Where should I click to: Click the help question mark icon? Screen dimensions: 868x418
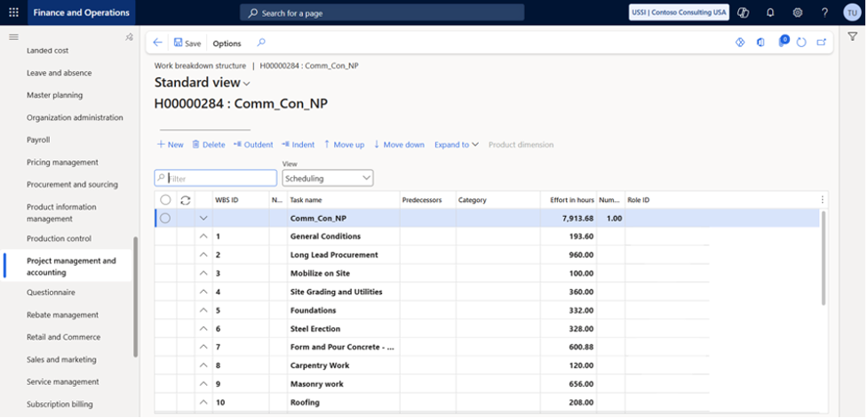[824, 12]
